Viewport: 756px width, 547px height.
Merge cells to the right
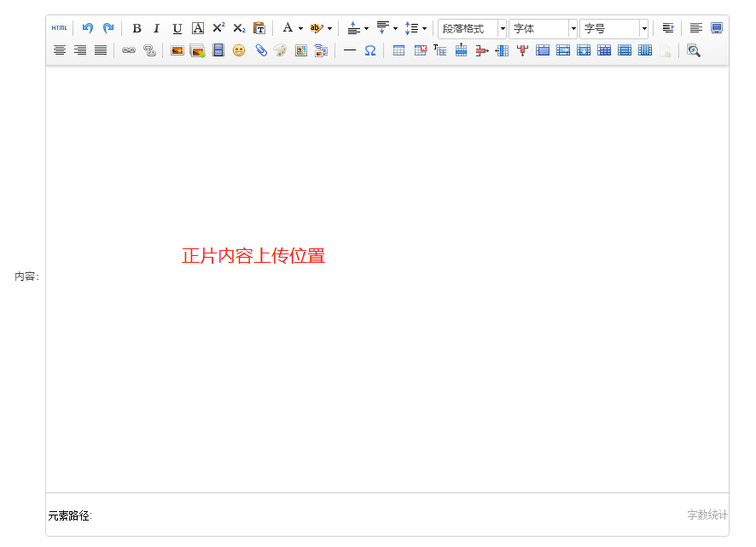563,50
